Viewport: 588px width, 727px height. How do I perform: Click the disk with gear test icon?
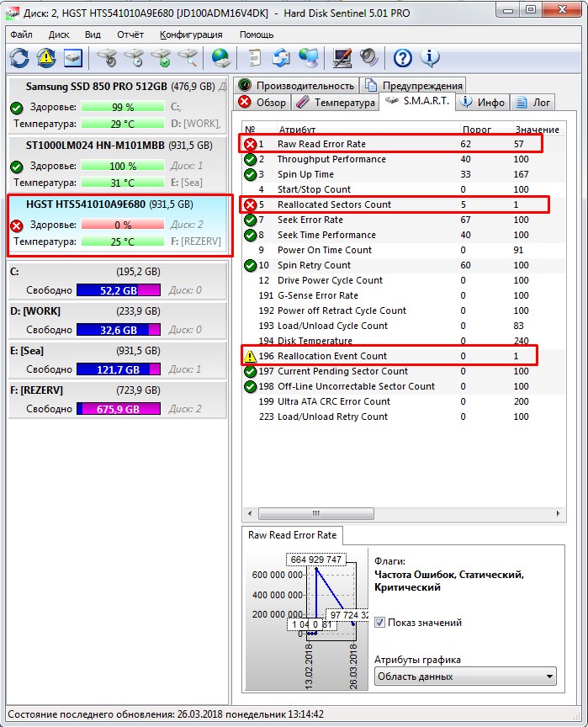(x=107, y=58)
